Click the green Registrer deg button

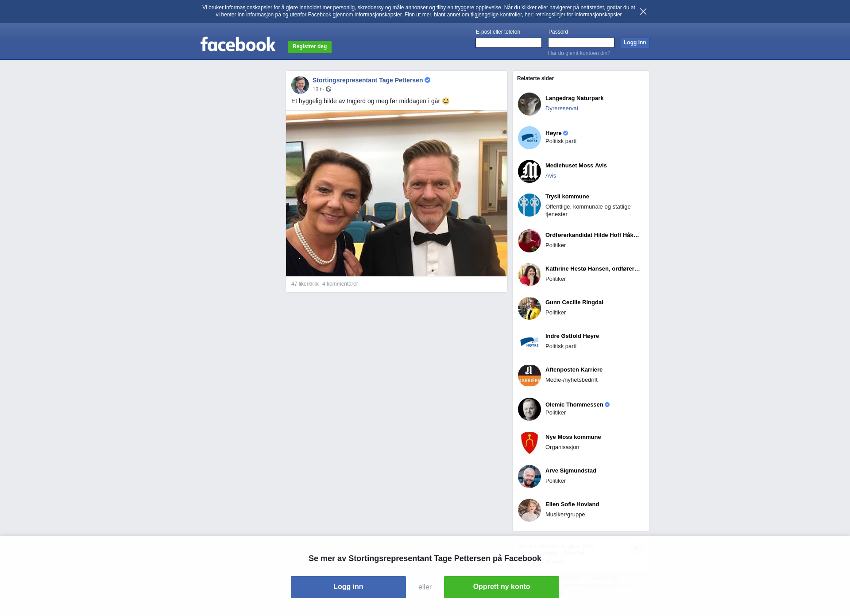coord(309,46)
